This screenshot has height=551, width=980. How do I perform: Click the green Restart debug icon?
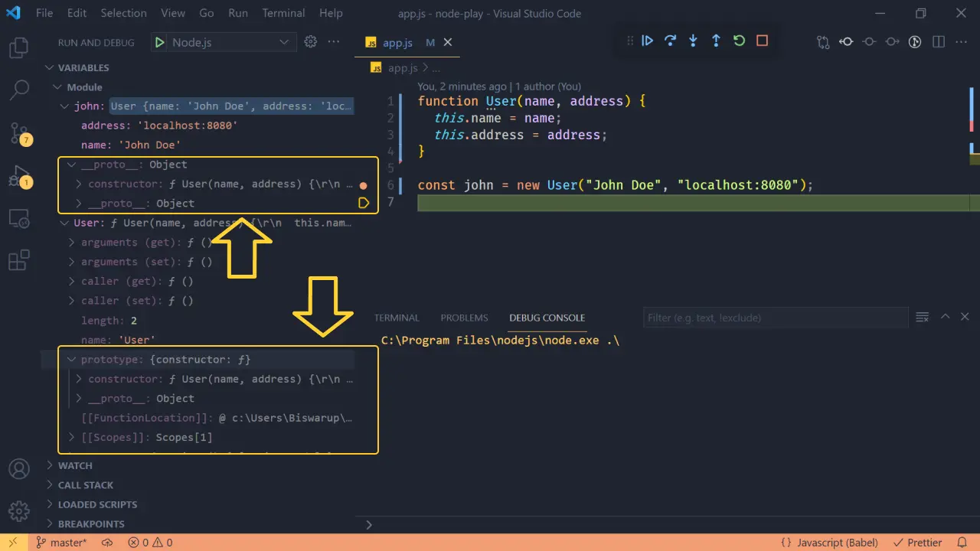click(x=739, y=41)
